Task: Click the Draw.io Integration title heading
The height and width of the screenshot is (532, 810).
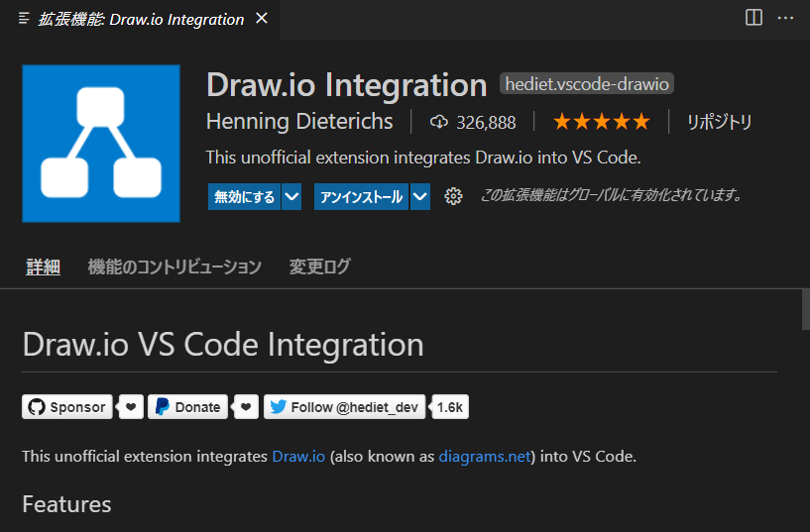Action: click(x=347, y=84)
